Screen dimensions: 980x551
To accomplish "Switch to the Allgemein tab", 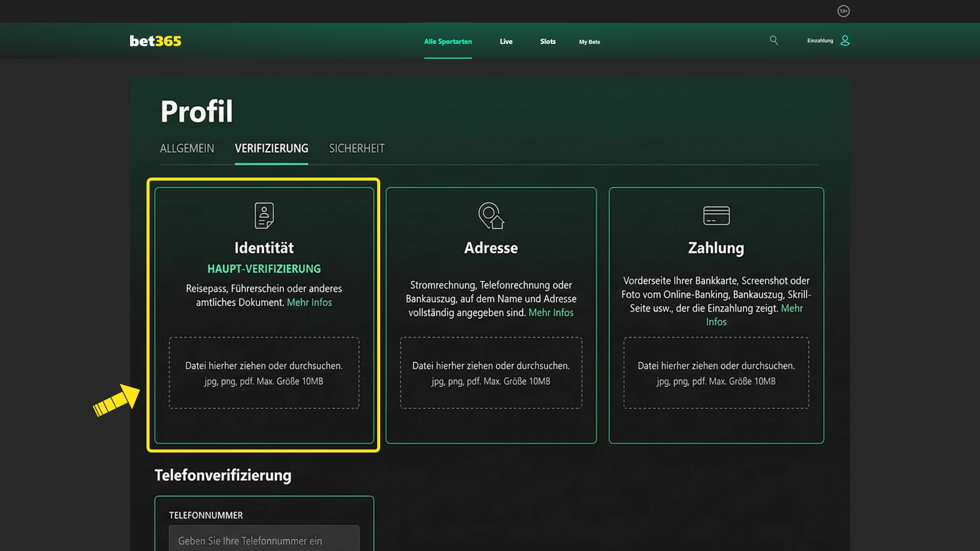I will [186, 148].
